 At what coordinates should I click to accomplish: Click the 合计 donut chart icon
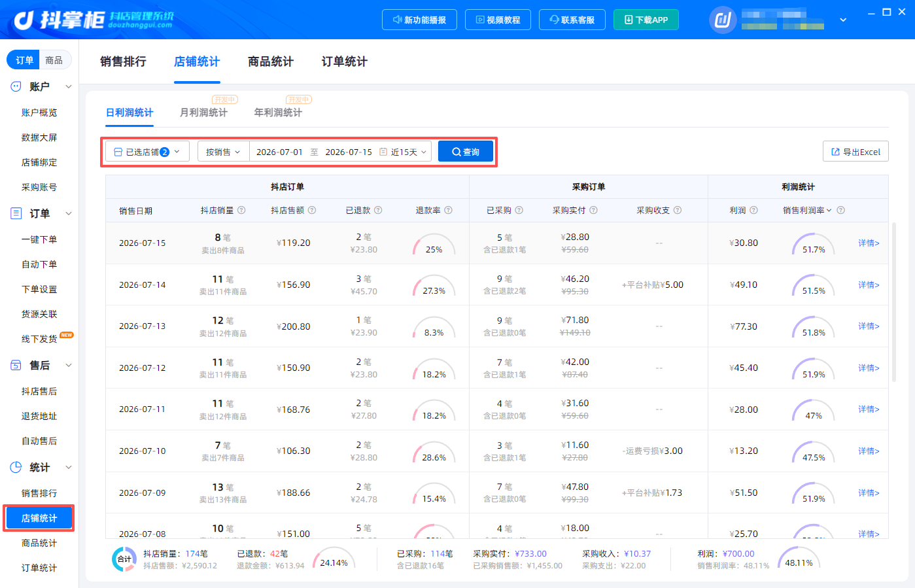124,559
